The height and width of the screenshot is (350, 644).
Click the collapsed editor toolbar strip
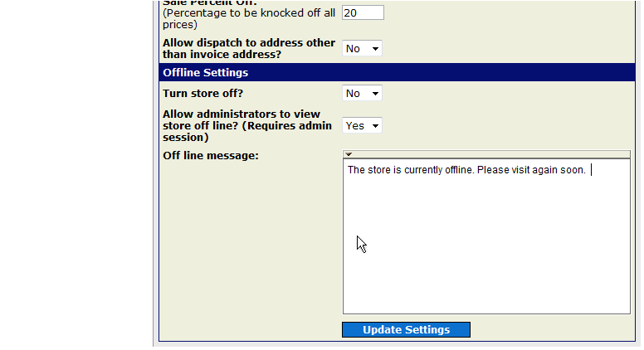[x=486, y=154]
